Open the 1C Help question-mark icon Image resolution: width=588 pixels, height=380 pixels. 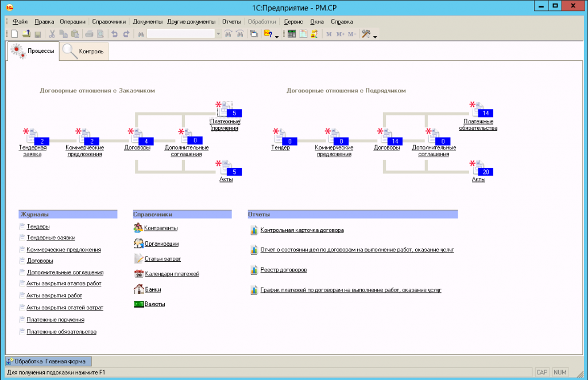(268, 34)
